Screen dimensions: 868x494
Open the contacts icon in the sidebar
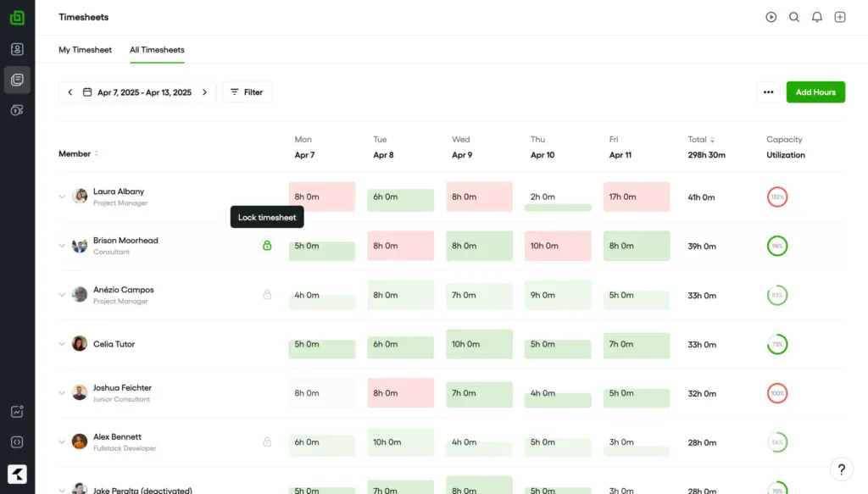(x=17, y=49)
